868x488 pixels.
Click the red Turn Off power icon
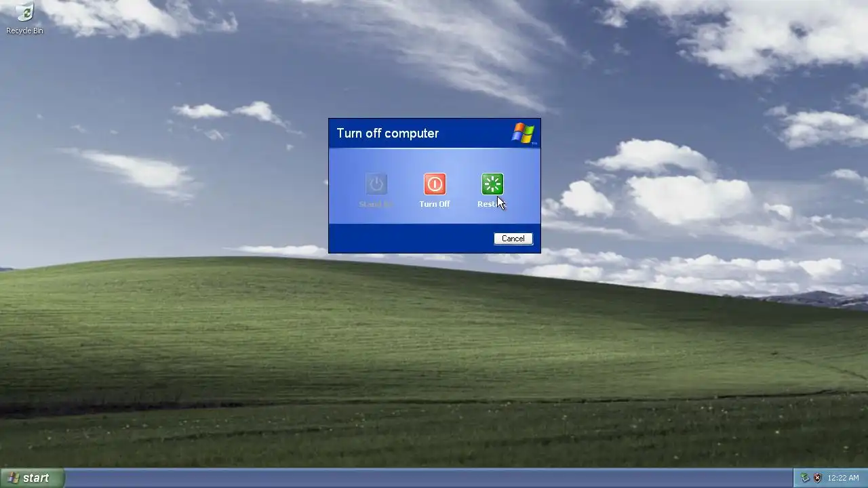coord(435,184)
